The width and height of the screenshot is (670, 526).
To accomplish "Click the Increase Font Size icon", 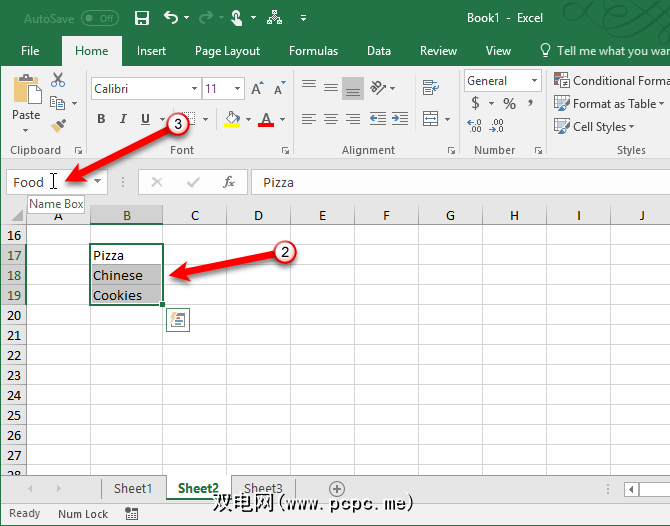I will [x=258, y=89].
